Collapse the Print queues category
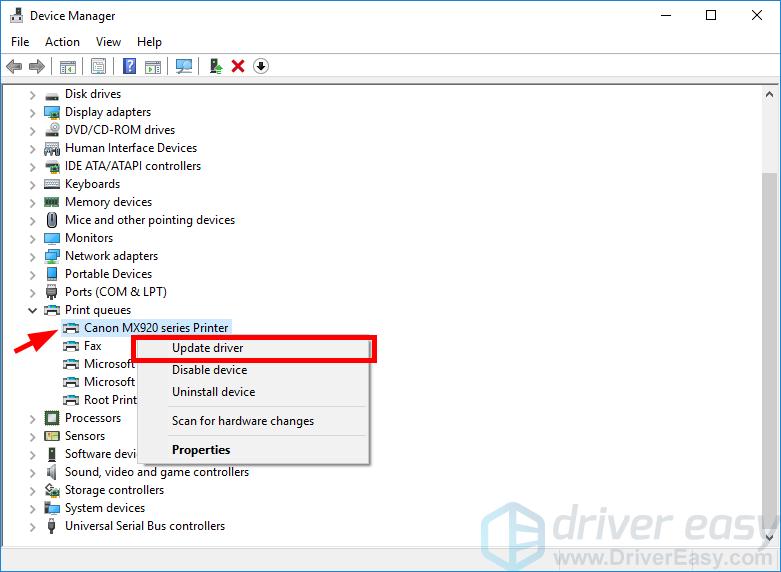 tap(33, 310)
